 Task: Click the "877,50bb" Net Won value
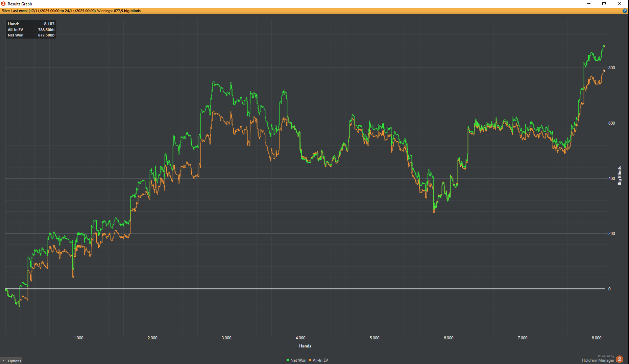(46, 35)
